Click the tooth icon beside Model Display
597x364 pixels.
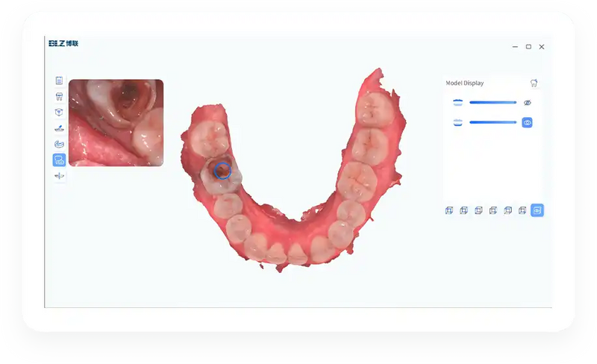pos(534,83)
